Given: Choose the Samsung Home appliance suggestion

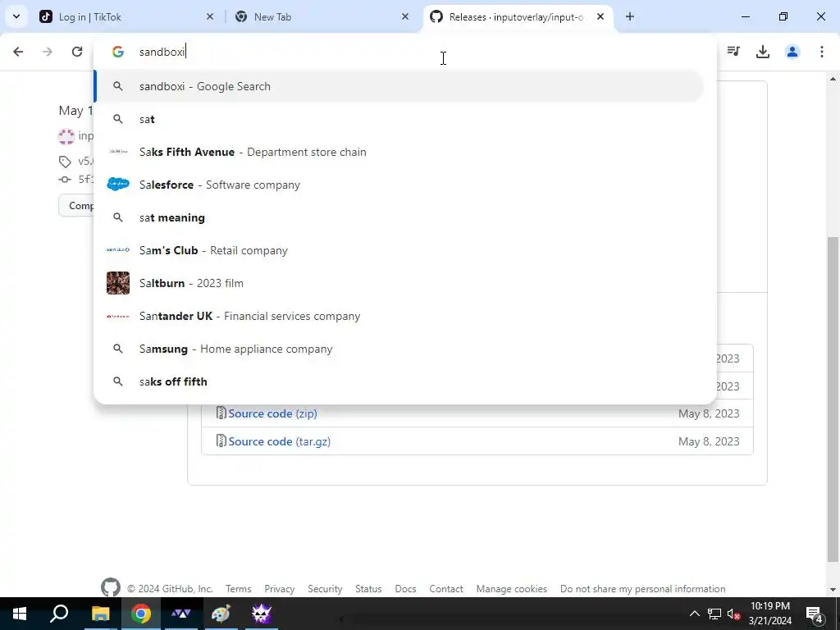Looking at the screenshot, I should click(x=399, y=349).
